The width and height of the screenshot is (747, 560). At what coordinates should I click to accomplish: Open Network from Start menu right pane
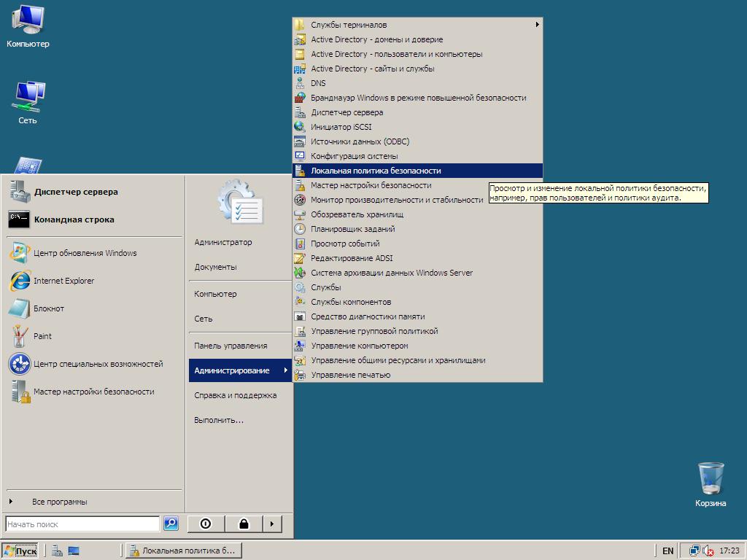[204, 319]
